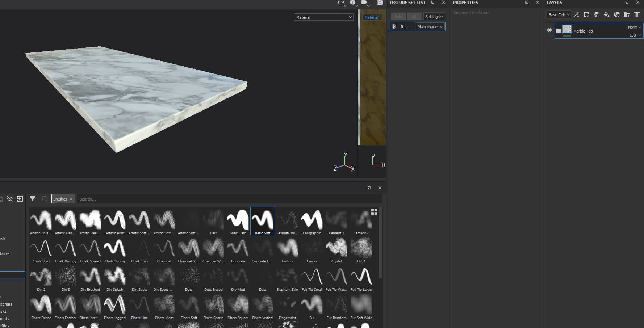Select the Cement 1 brush
Screen dimensions: 644x328
[x=336, y=221]
